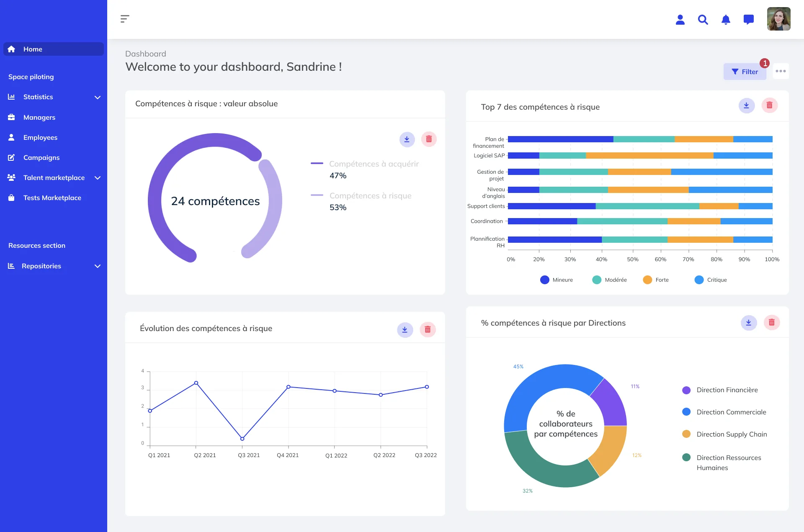Click the 24 compétences donut center label

pos(215,201)
